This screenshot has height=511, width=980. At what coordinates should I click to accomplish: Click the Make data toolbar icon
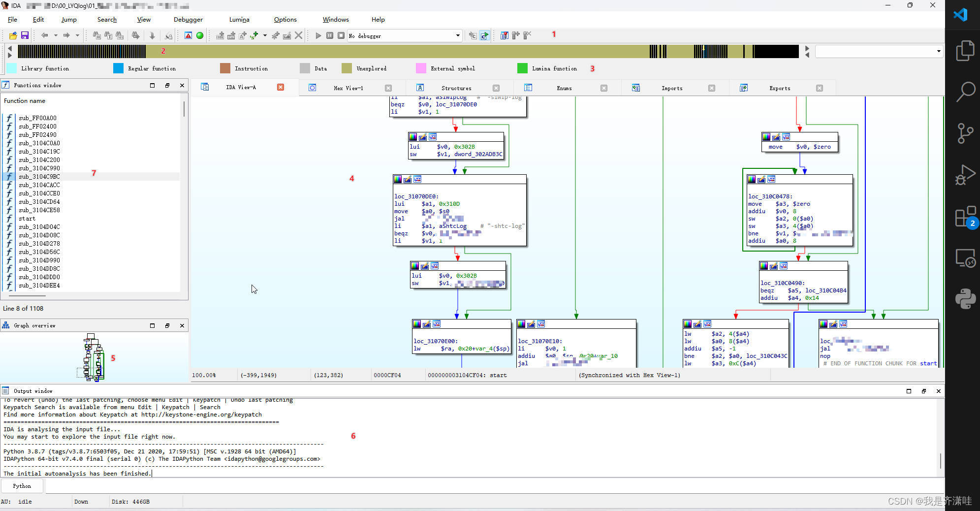tap(231, 35)
